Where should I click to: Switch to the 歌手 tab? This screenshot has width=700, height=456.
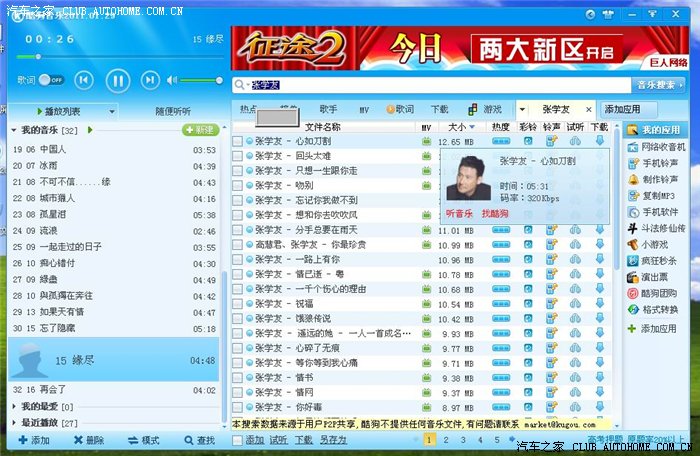(x=328, y=109)
